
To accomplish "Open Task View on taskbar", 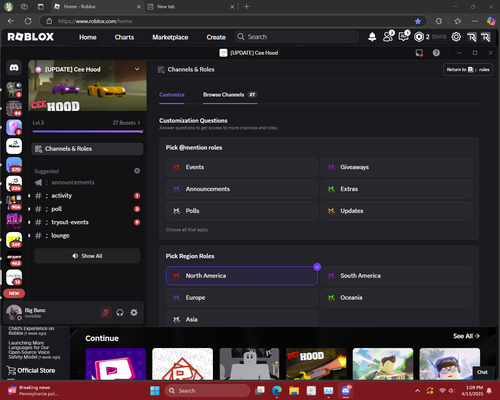I will pos(260,390).
